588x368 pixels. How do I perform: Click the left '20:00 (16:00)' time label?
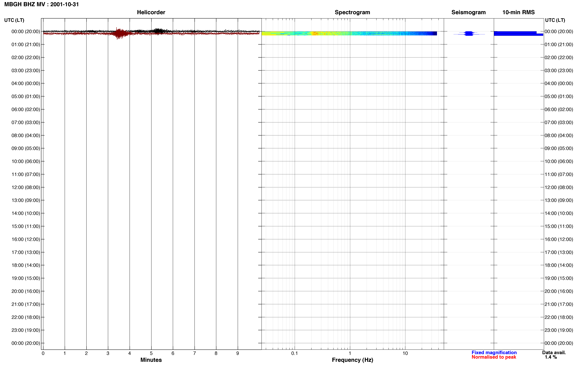[26, 291]
